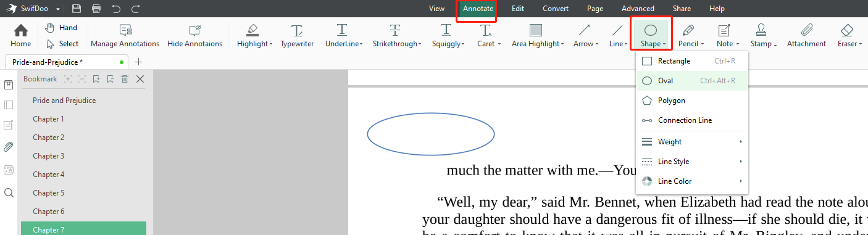
Task: Switch to the Convert tab
Action: [x=556, y=9]
